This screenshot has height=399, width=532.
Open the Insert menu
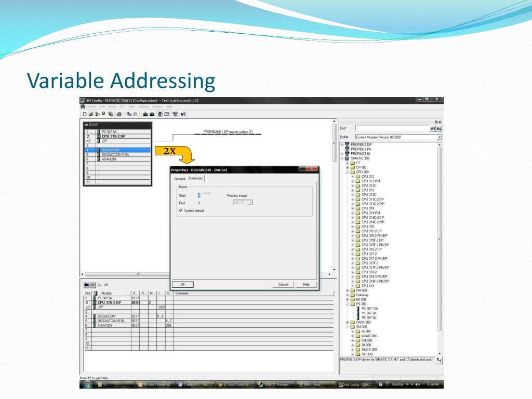click(x=112, y=107)
